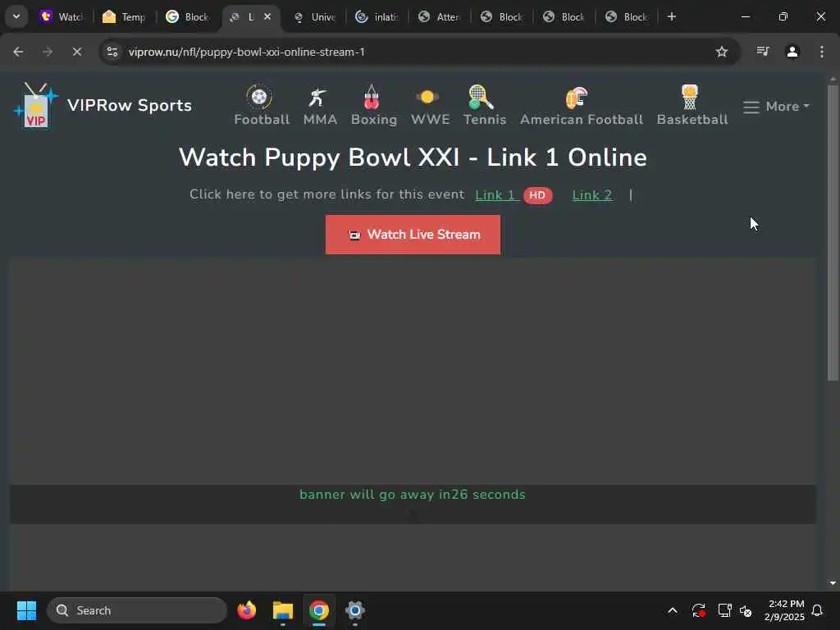Show hidden system tray icons
This screenshot has height=630, width=840.
[673, 610]
